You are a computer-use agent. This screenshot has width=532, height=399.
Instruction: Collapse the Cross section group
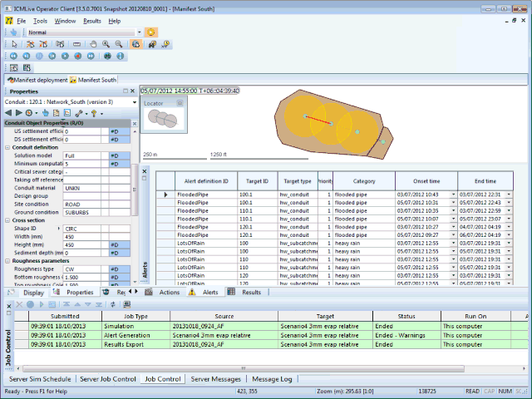[8, 220]
